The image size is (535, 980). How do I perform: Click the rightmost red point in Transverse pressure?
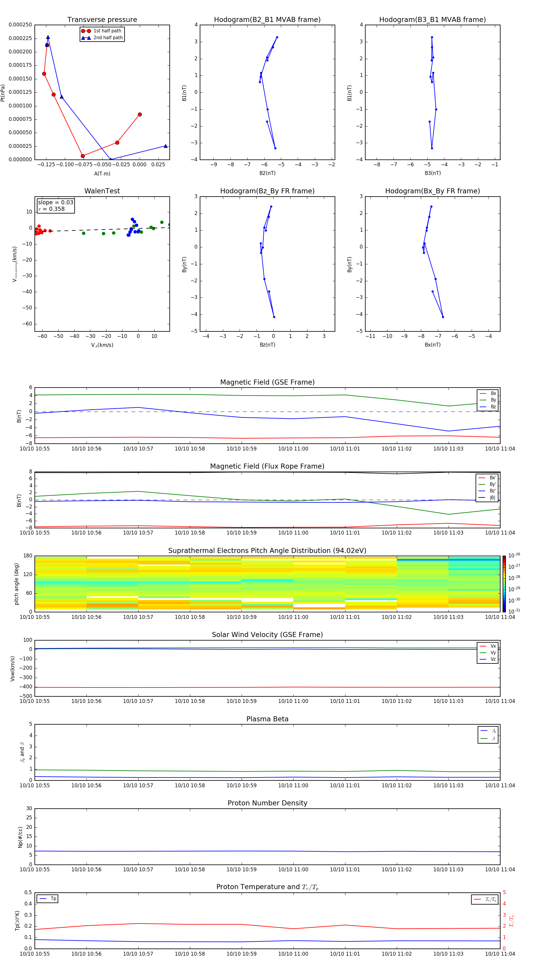[x=140, y=115]
